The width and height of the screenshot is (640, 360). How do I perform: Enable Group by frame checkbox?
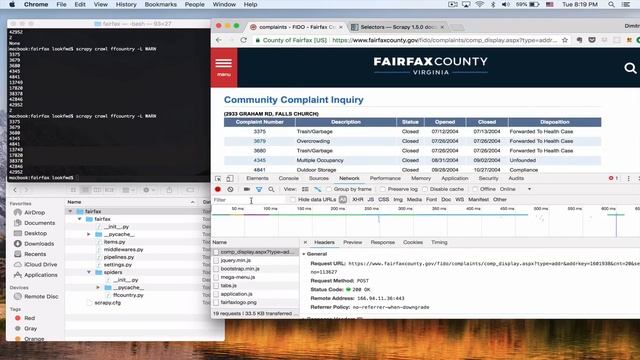(329, 189)
